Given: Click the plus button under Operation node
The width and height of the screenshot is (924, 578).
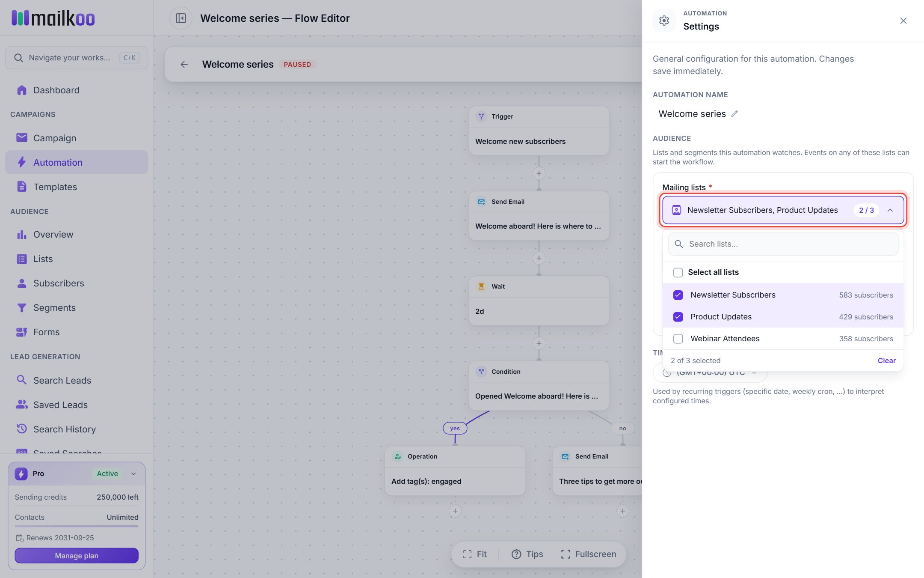Looking at the screenshot, I should pos(455,511).
